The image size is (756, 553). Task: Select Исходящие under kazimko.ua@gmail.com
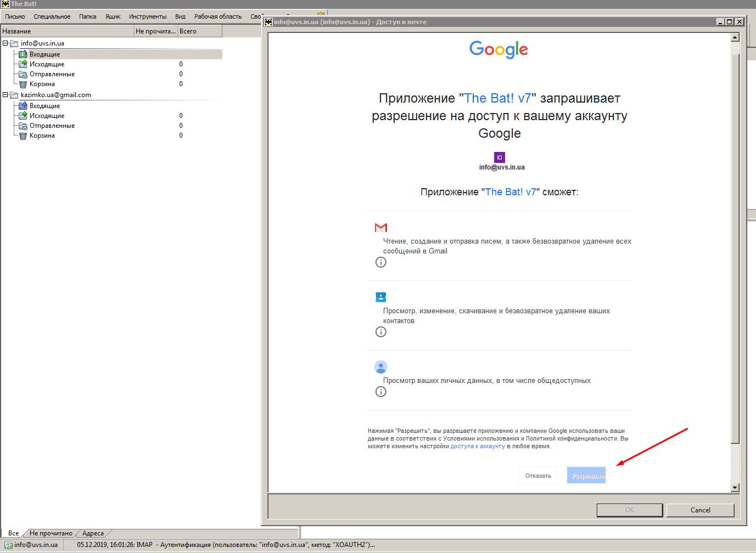(x=47, y=116)
